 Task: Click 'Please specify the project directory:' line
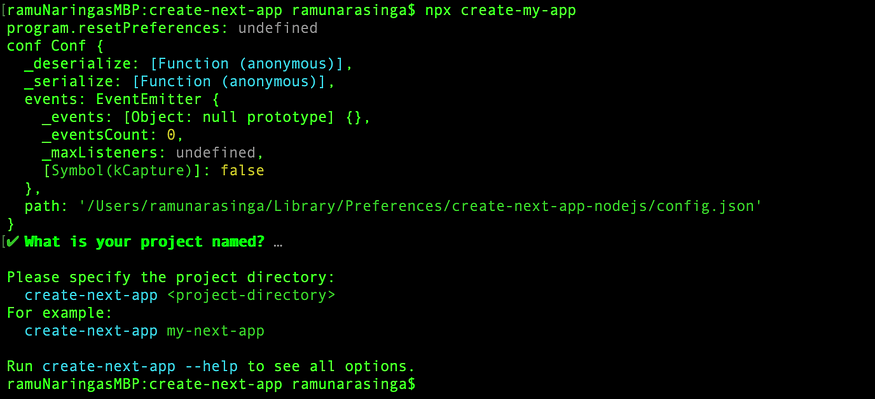(171, 277)
